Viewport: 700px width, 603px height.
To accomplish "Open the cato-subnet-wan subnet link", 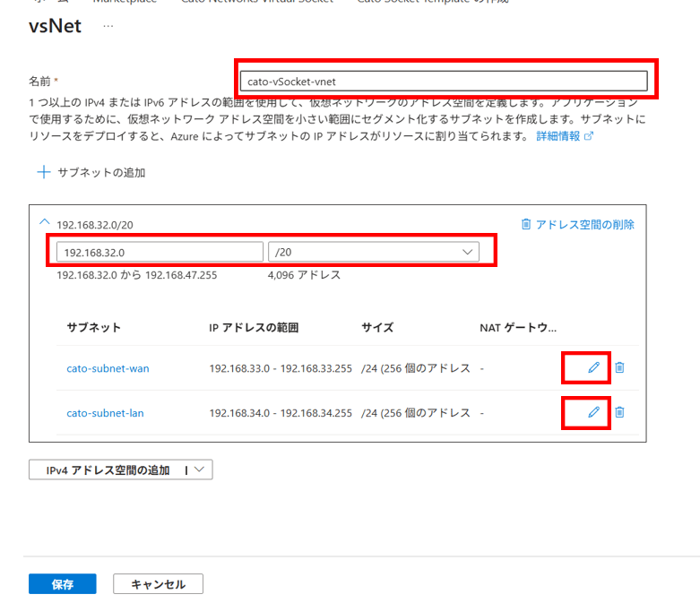I will [x=108, y=368].
